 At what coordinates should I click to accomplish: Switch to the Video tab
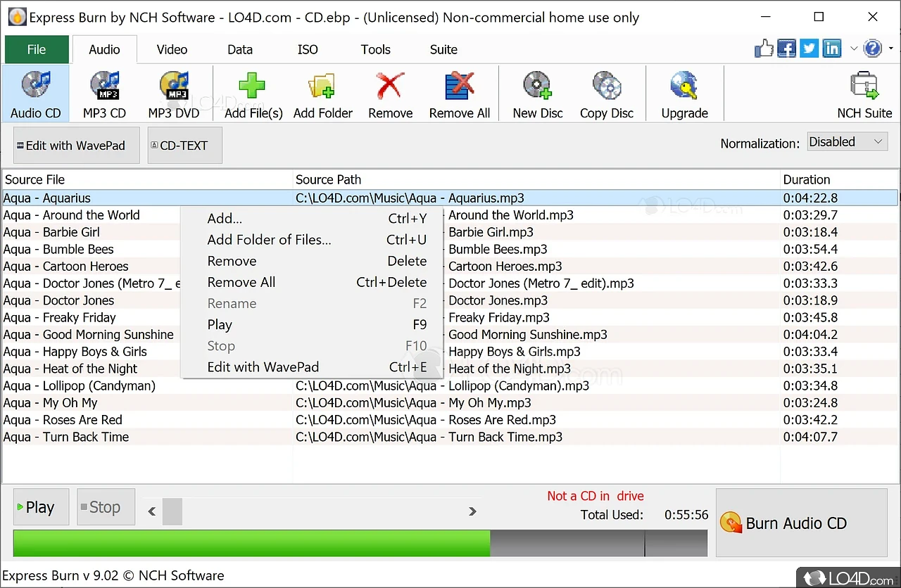click(x=172, y=49)
